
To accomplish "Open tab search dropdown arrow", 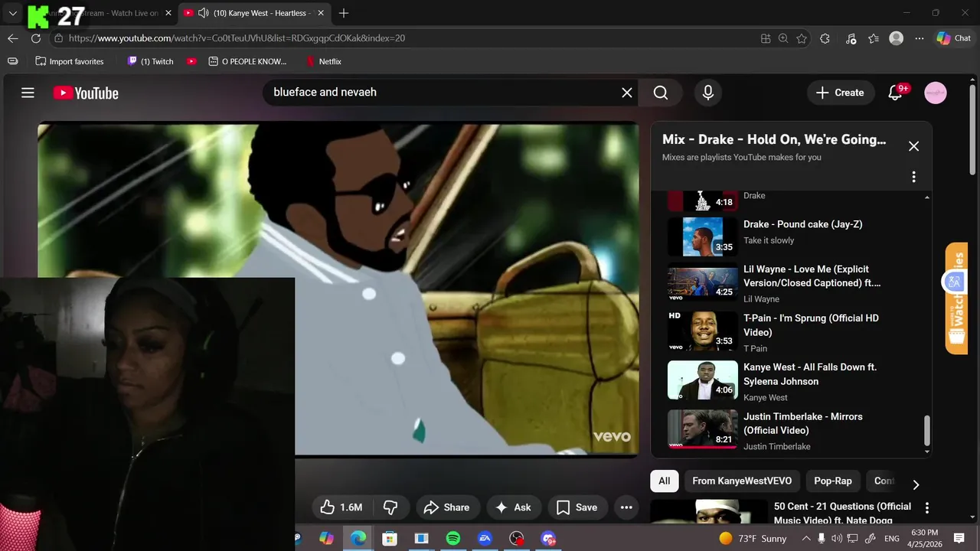I will (x=13, y=13).
